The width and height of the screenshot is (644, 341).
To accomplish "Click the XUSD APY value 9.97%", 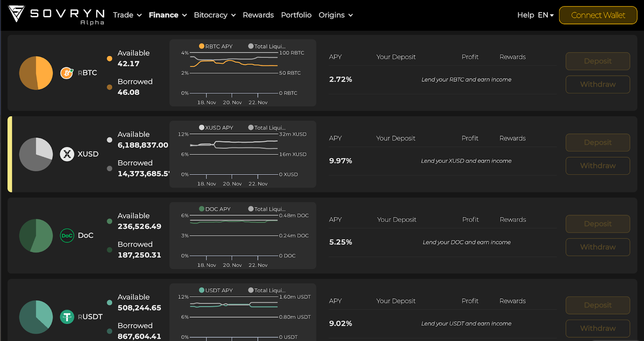I will click(341, 161).
